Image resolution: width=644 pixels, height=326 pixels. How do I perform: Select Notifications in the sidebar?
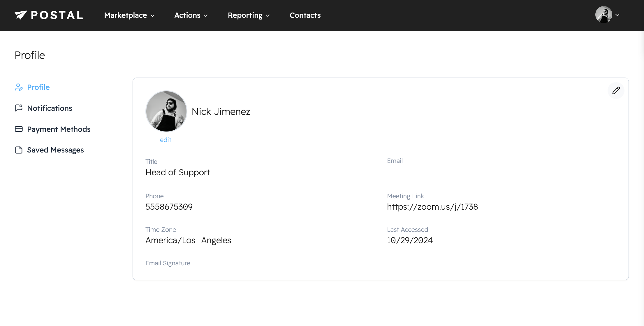pyautogui.click(x=50, y=108)
